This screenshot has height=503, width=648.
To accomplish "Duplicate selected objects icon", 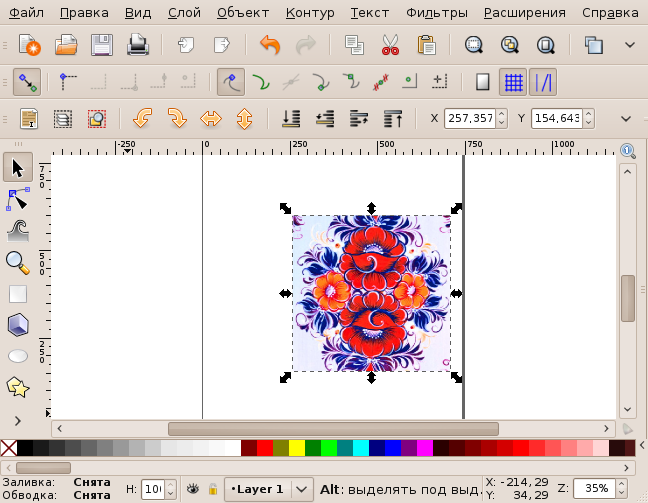I will click(x=593, y=45).
